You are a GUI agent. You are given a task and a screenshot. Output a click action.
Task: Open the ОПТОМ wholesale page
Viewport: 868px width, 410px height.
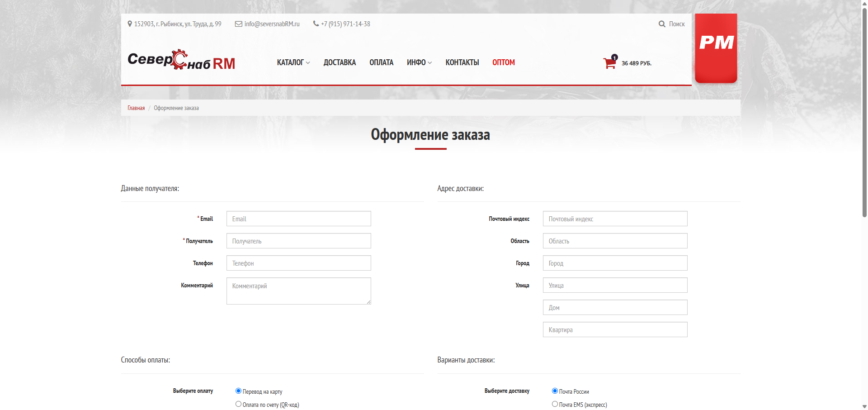tap(504, 62)
